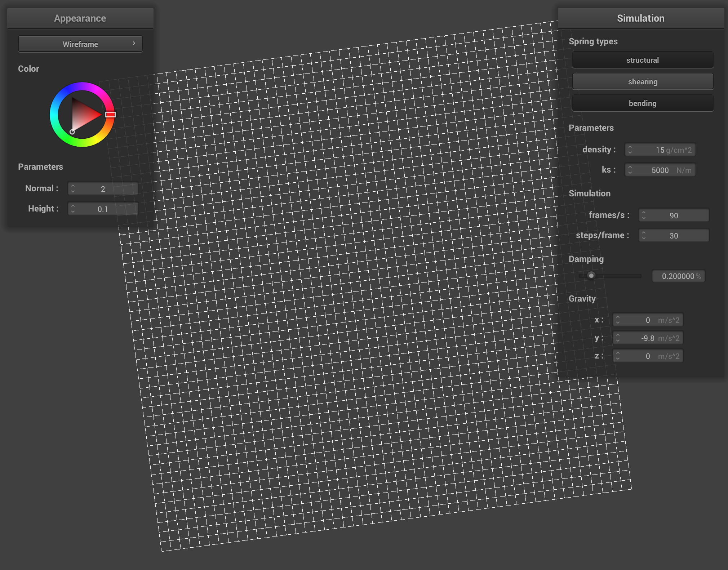This screenshot has width=728, height=570.
Task: Click the Gravity x value field
Action: (648, 320)
